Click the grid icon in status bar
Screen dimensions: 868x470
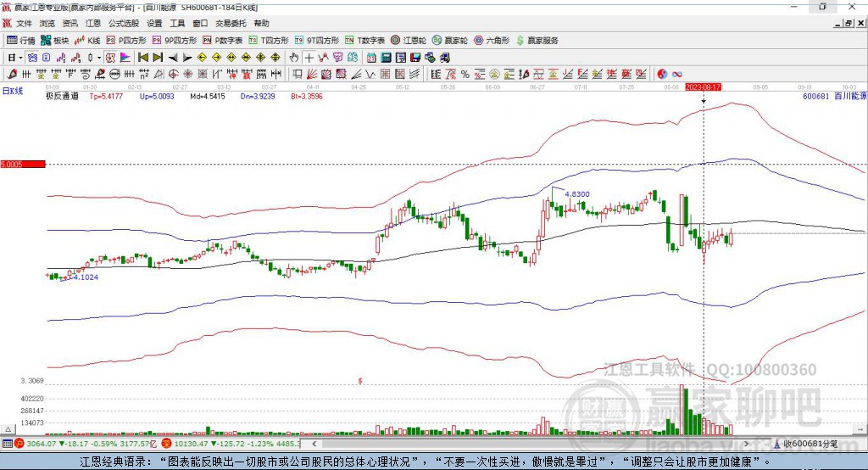tap(7, 444)
